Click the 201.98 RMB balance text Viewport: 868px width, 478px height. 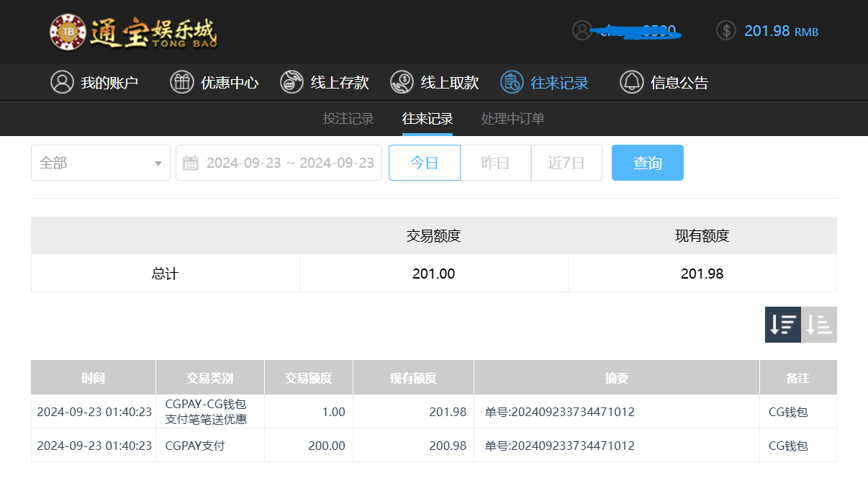[x=781, y=31]
